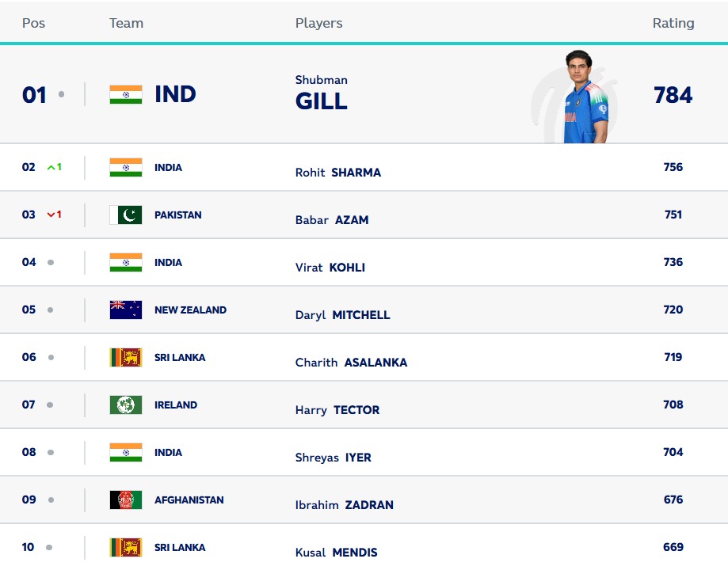The height and width of the screenshot is (570, 728).
Task: Click the Rating column header
Action: click(673, 23)
